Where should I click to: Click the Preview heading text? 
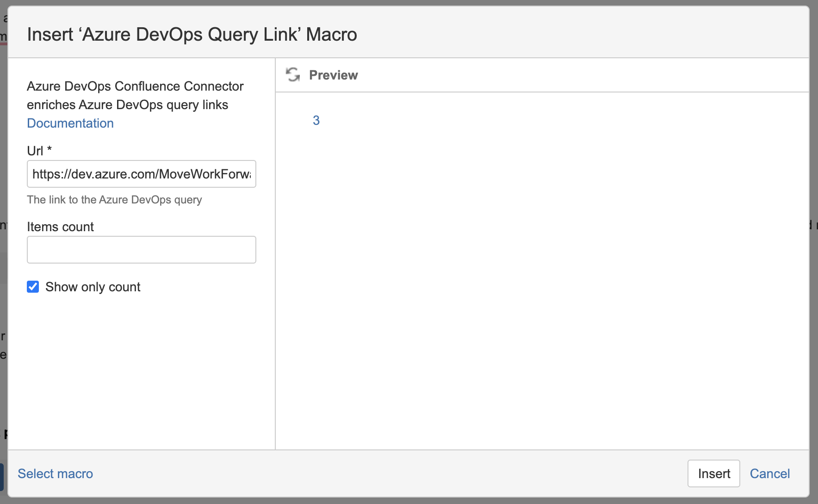[333, 75]
